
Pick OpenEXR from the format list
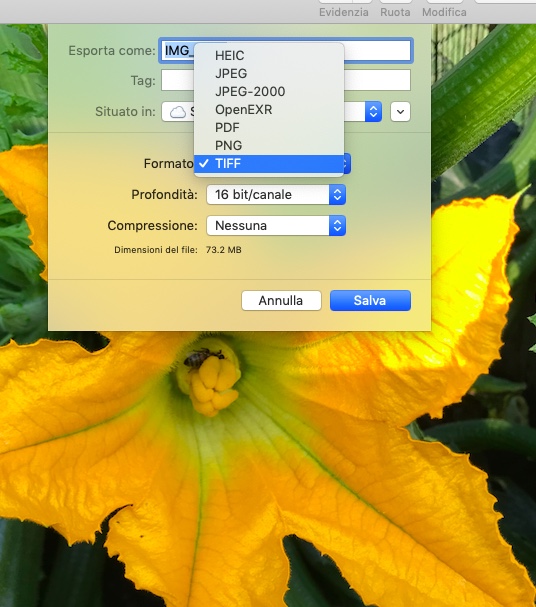(269, 110)
